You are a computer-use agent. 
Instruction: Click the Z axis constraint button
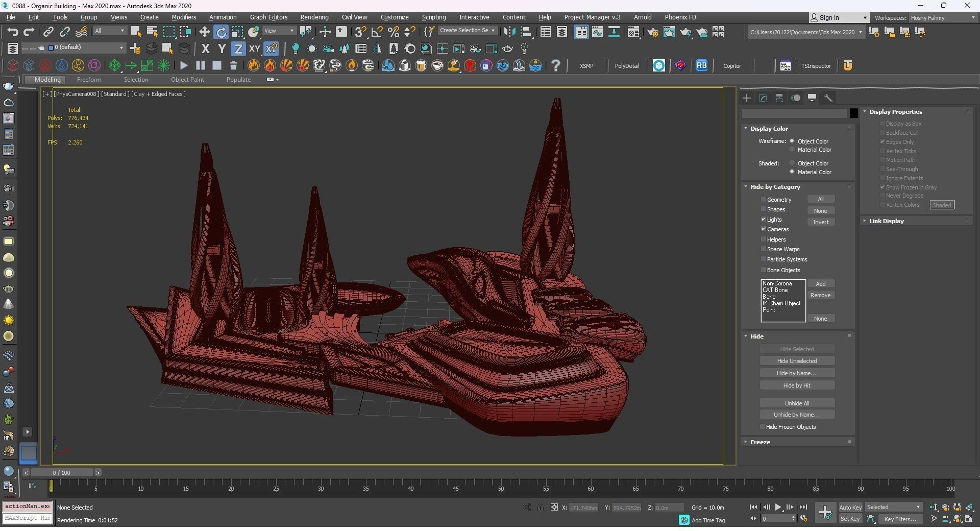(x=238, y=49)
